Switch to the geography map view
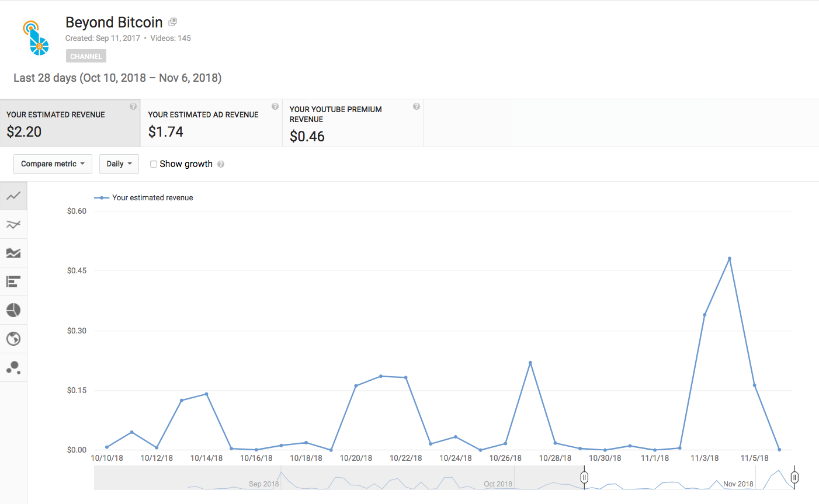The width and height of the screenshot is (819, 504). tap(13, 339)
